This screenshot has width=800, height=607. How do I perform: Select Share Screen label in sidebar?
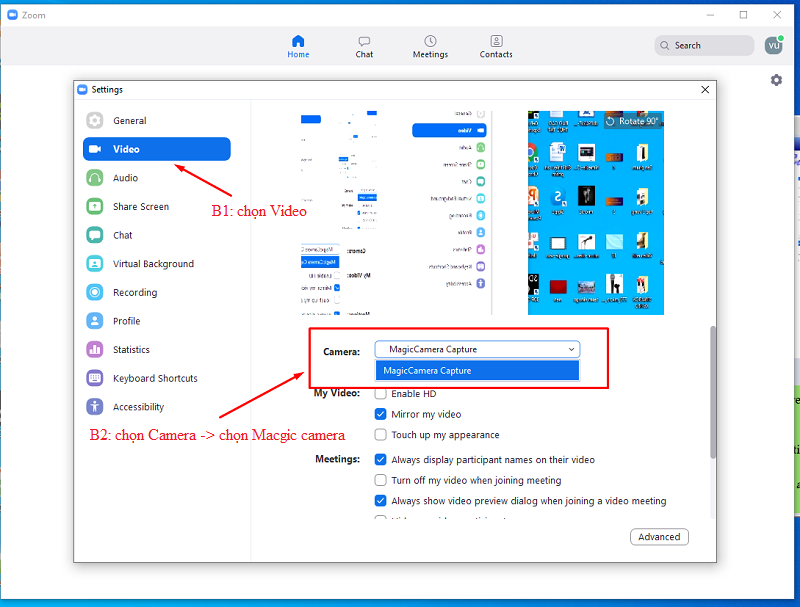141,206
